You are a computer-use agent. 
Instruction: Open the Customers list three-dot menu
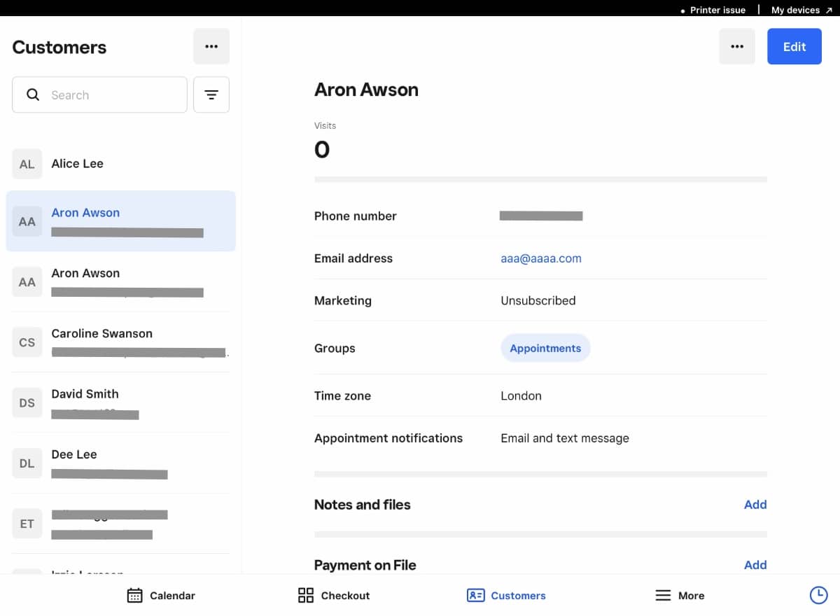point(211,47)
